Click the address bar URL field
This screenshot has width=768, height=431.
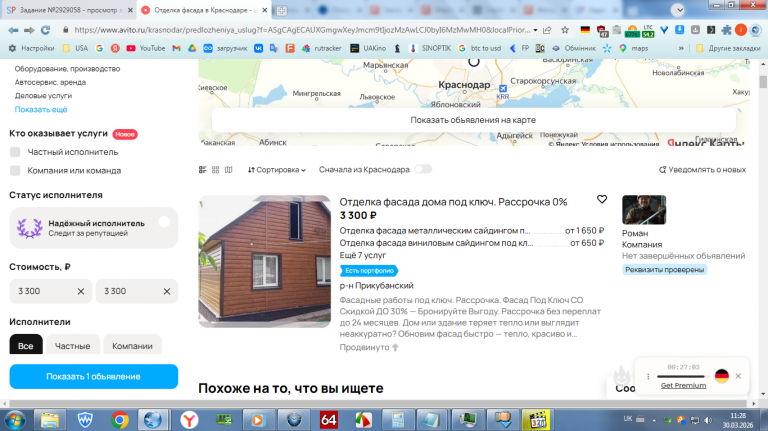[302, 30]
